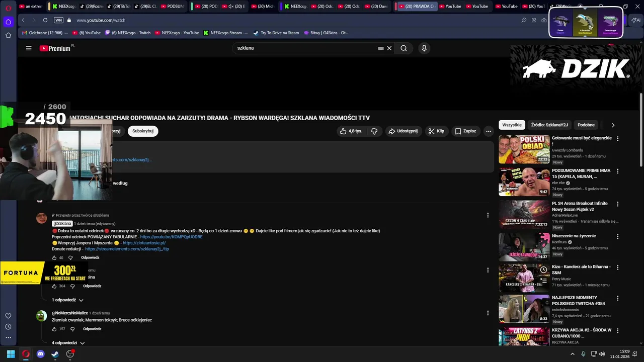Save the video using Zapisz
This screenshot has width=644, height=362.
tap(465, 131)
